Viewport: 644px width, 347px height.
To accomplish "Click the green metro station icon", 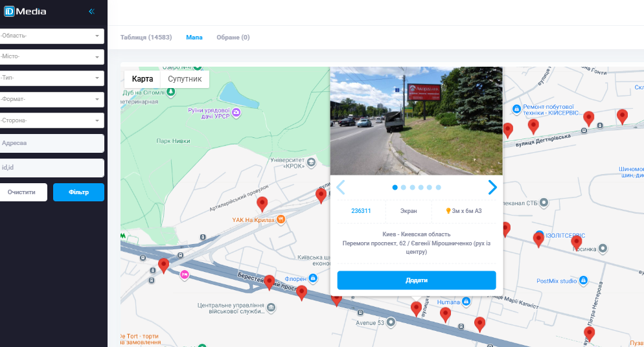I will coord(123,236).
